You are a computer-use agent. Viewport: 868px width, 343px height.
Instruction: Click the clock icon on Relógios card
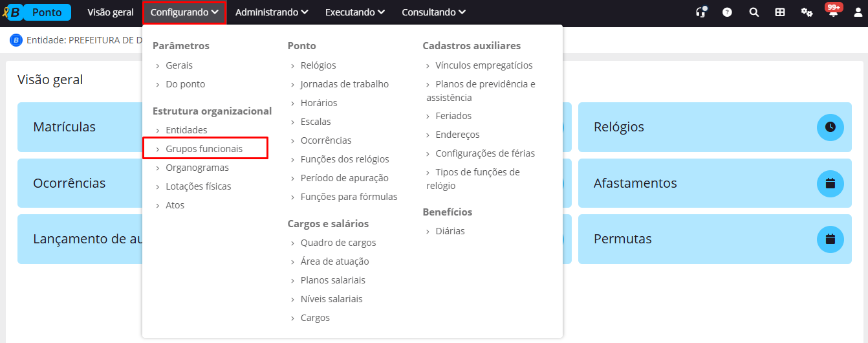830,127
